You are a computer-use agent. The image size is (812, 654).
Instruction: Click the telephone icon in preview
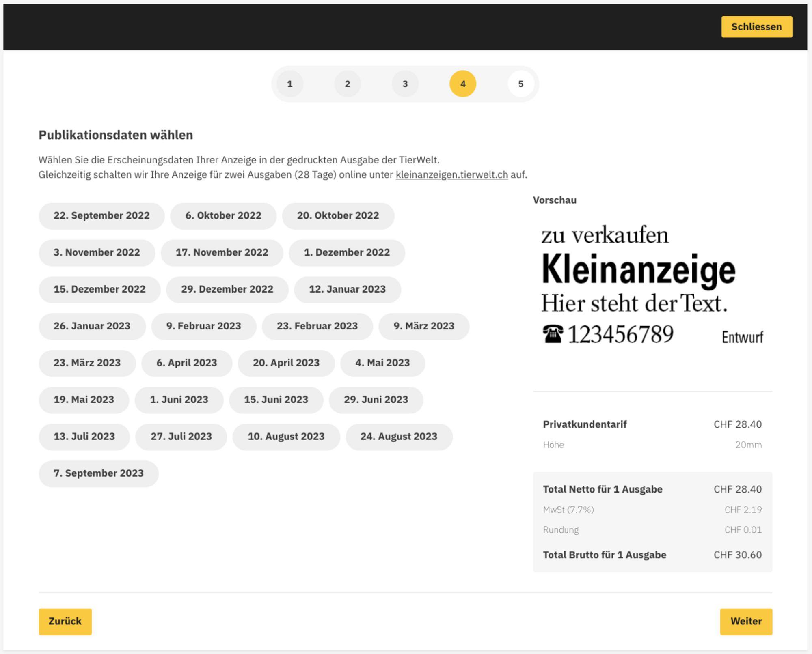553,334
